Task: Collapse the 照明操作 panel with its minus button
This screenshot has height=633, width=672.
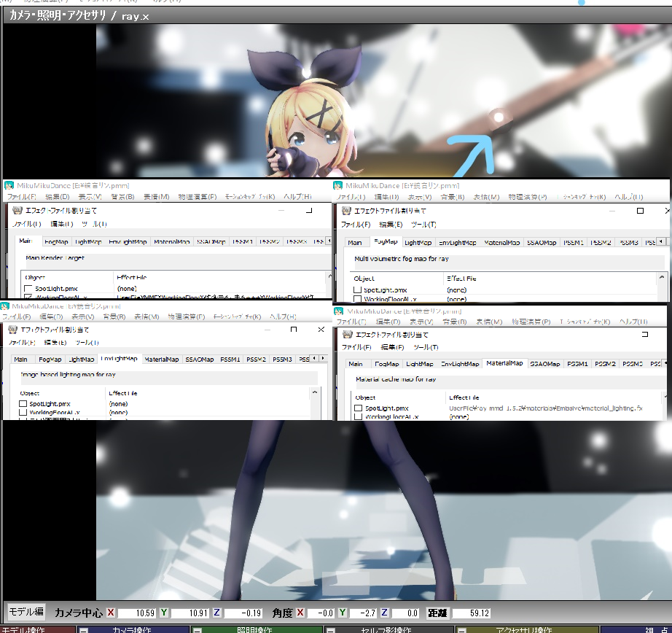Action: [197, 629]
